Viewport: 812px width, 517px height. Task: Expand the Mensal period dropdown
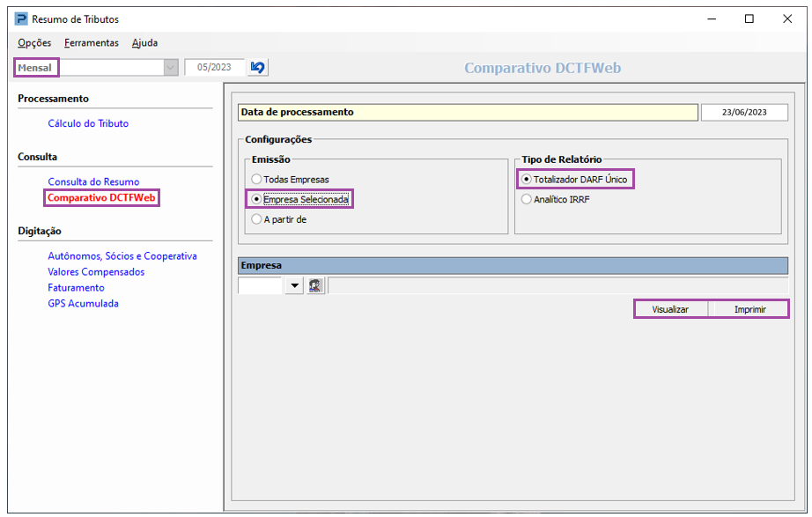170,67
